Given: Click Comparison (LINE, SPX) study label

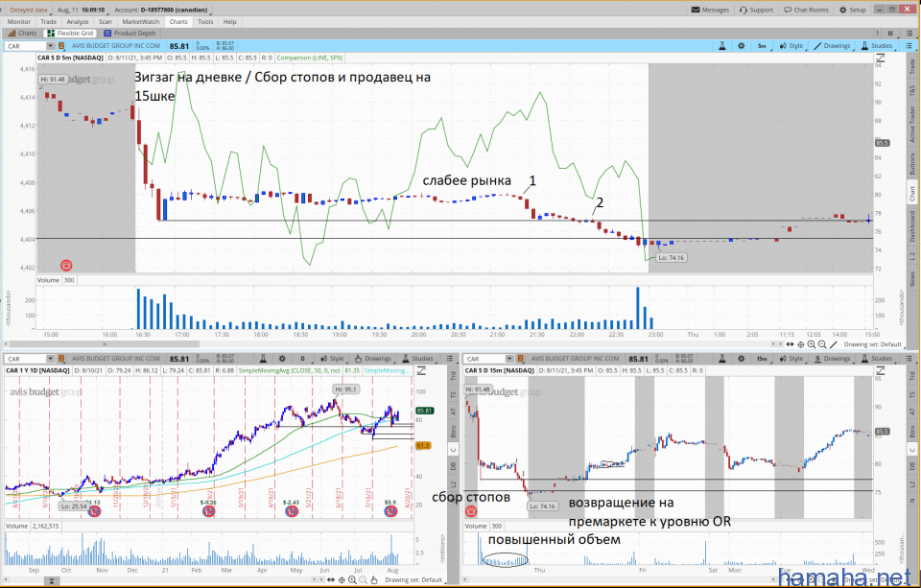Looking at the screenshot, I should click(310, 59).
